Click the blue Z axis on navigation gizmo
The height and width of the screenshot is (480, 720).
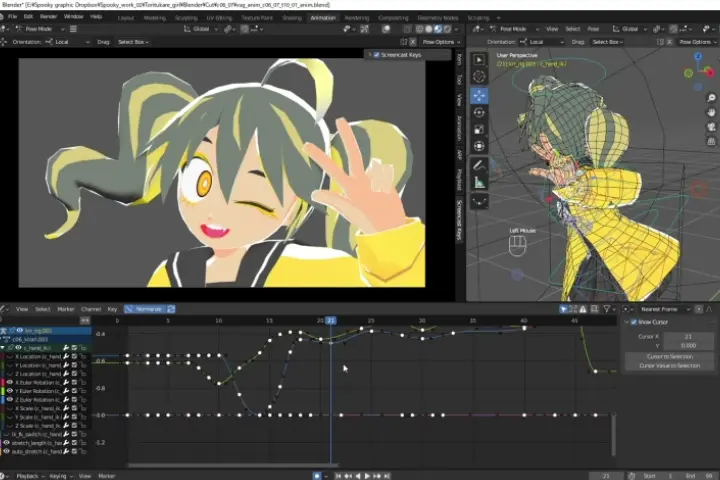(698, 56)
